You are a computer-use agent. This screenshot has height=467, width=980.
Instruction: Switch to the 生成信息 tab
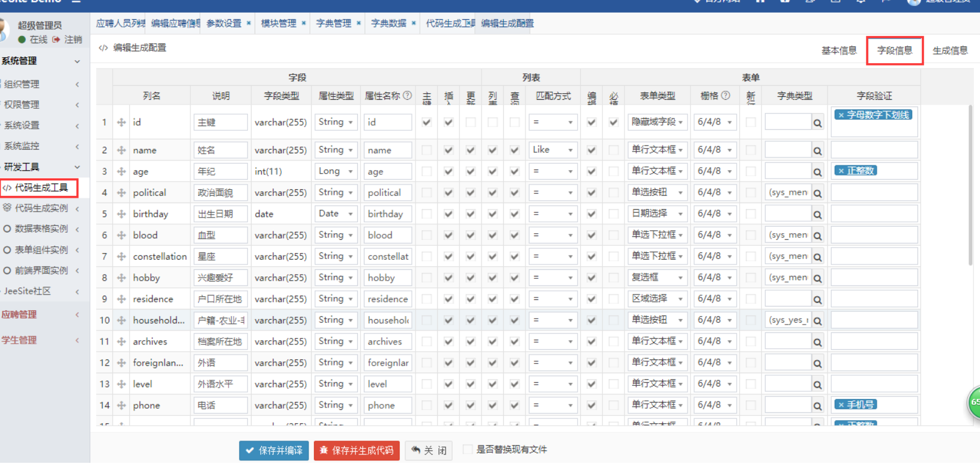click(950, 50)
